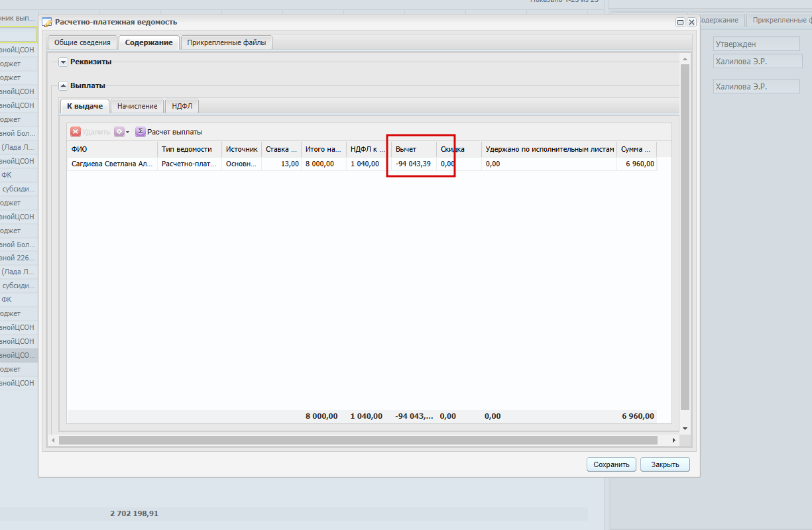This screenshot has height=530, width=812.
Task: Click the Расчетно-платежная ведомость window title icon
Action: (47, 22)
